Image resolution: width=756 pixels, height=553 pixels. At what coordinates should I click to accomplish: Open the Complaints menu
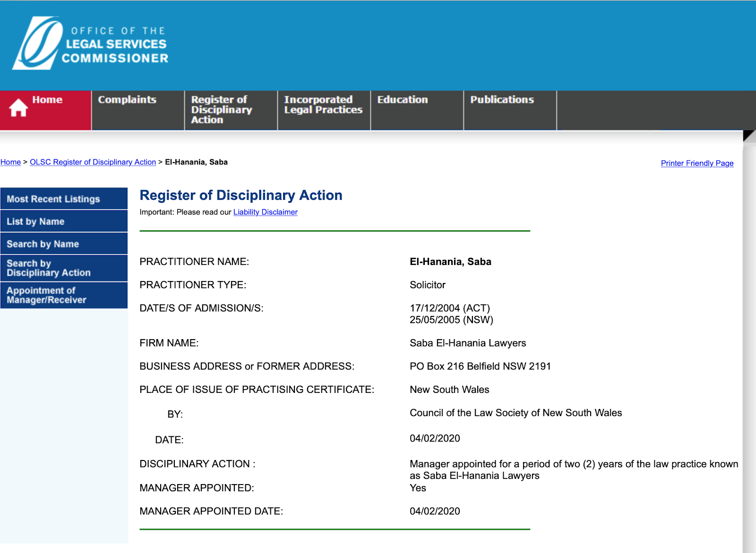coord(138,110)
